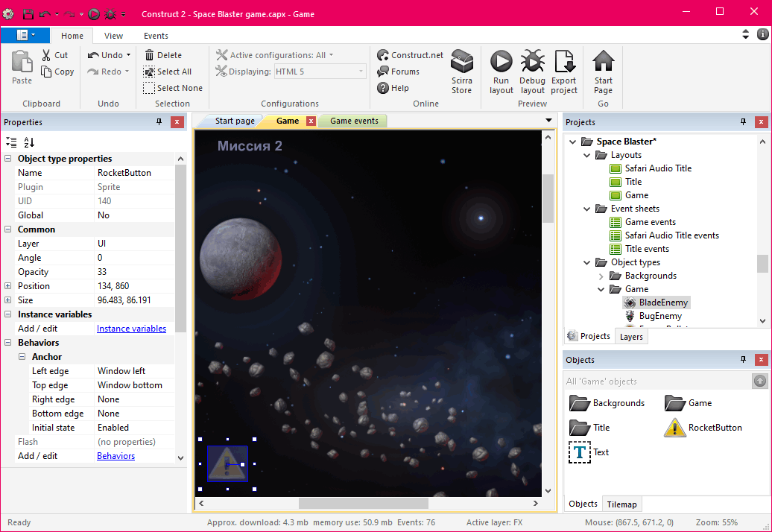Click the Undo button in ribbon
The height and width of the screenshot is (532, 772).
[105, 55]
